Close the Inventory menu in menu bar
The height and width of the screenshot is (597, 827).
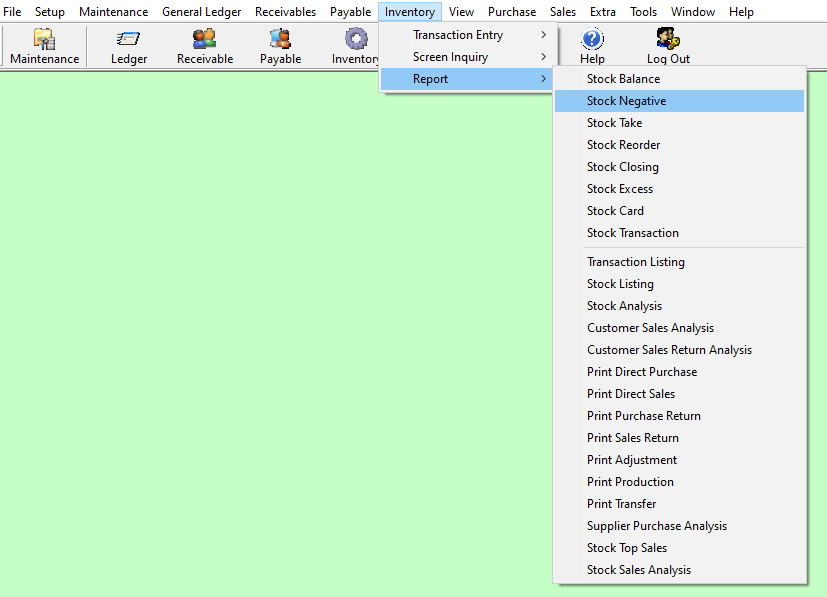click(x=410, y=12)
